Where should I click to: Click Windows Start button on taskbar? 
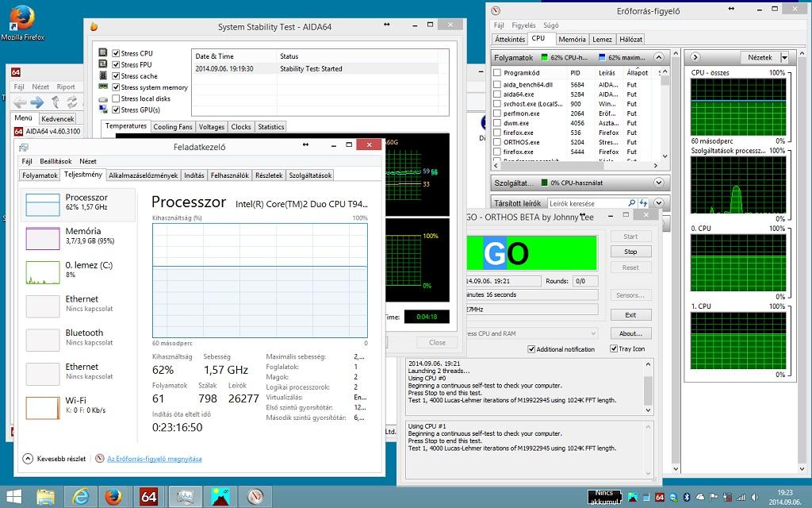coord(14,497)
